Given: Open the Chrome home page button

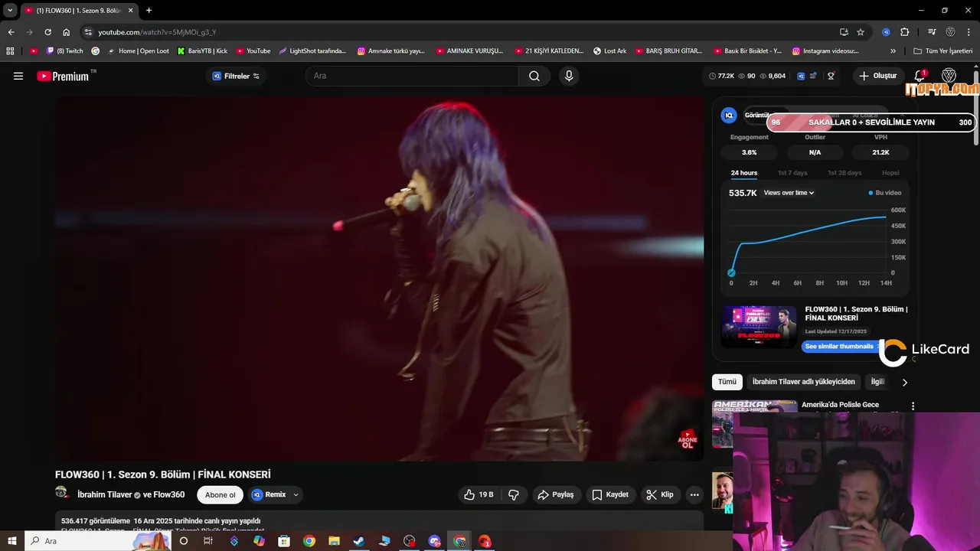Looking at the screenshot, I should [66, 32].
